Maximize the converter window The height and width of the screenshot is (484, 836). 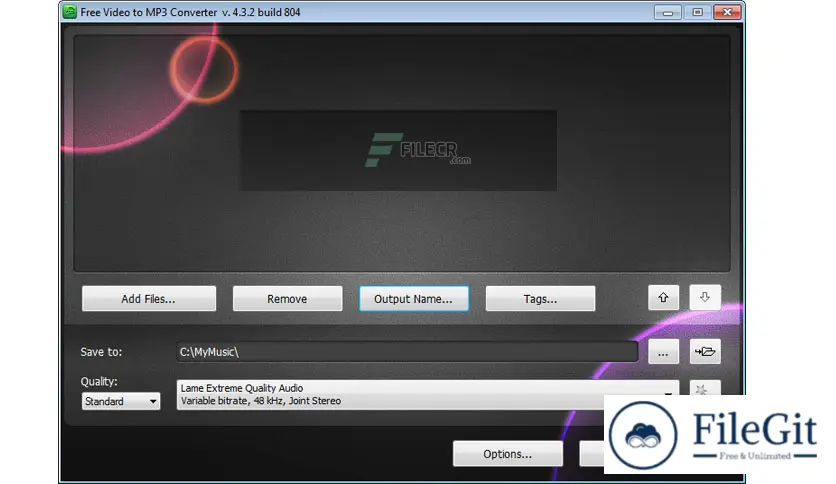697,12
